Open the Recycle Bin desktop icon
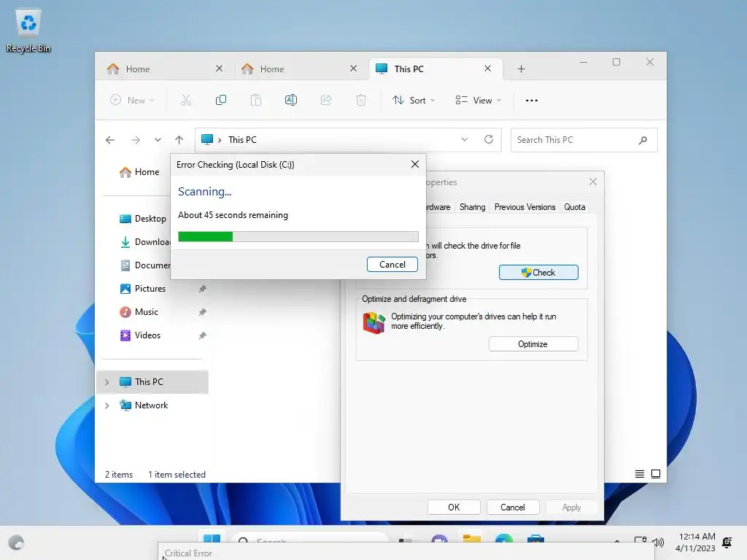The width and height of the screenshot is (747, 560). [x=28, y=31]
